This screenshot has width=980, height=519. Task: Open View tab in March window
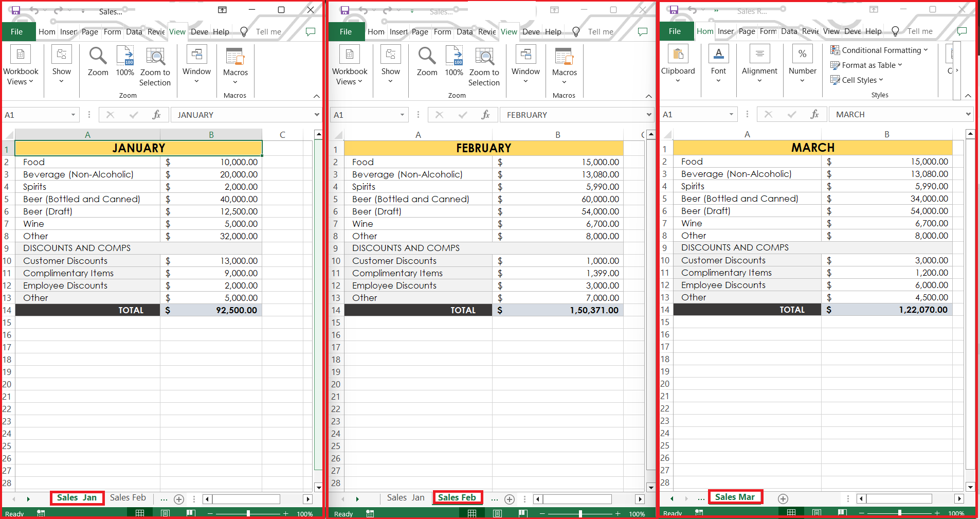[x=831, y=31]
